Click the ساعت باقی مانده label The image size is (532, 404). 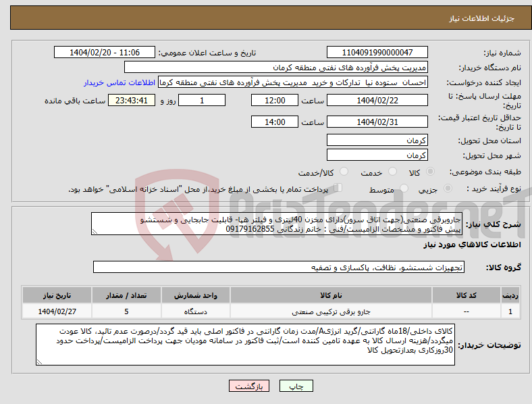[75, 101]
